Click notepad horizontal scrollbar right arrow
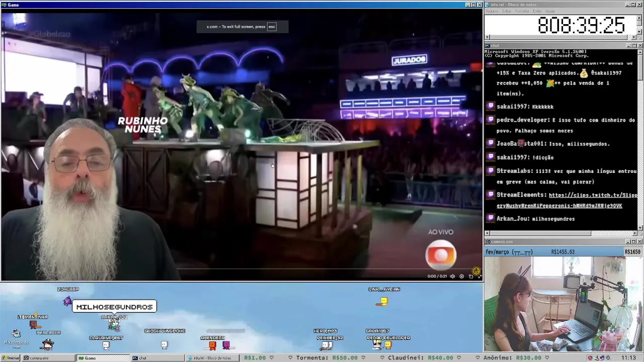Image resolution: width=644 pixels, height=362 pixels. 634,37
